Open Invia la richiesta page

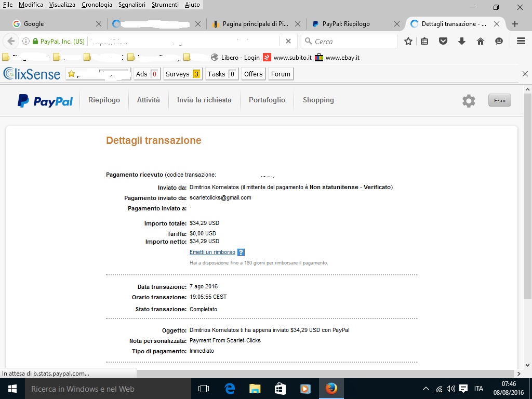click(204, 100)
